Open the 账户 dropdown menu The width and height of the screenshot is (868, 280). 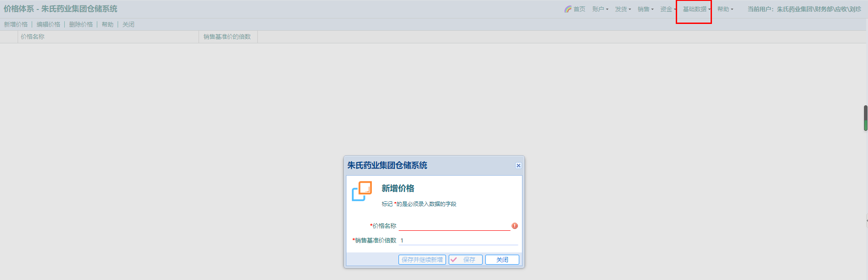(600, 9)
